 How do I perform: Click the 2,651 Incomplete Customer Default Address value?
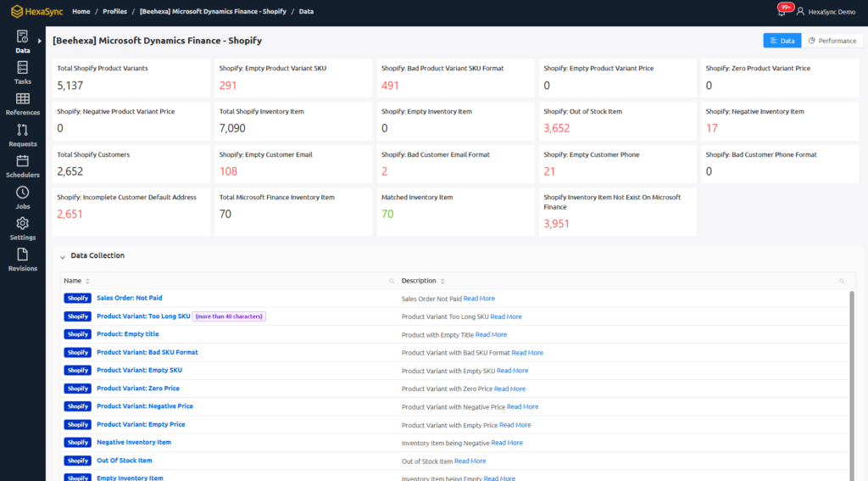[x=70, y=214]
